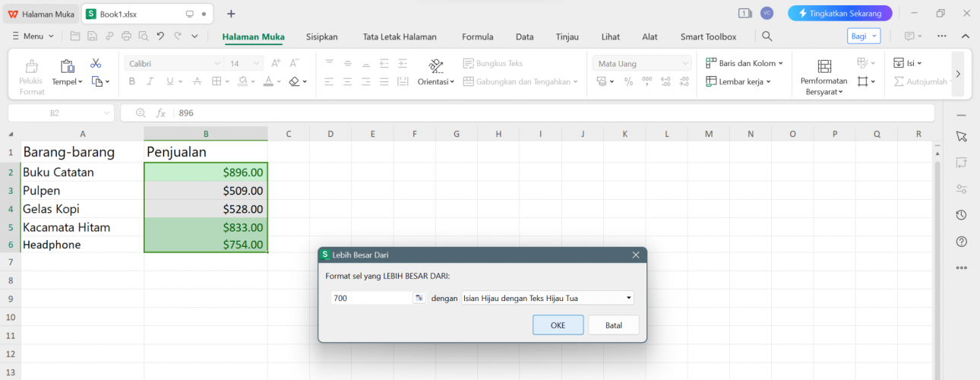Switch to the Tata Letak Halaman tab
This screenshot has height=380, width=980.
click(400, 36)
